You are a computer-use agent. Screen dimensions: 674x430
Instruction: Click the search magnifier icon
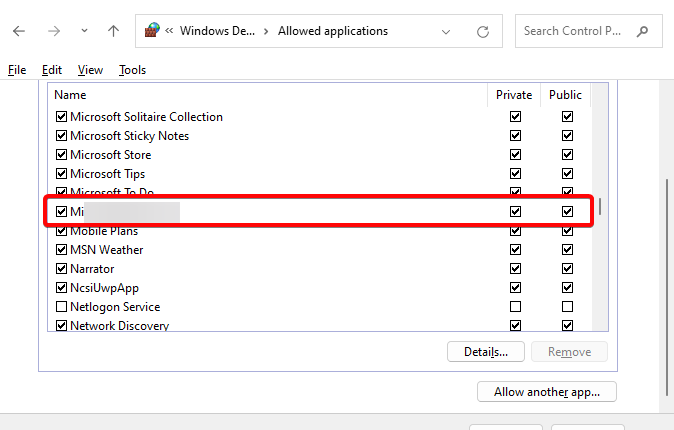point(643,31)
